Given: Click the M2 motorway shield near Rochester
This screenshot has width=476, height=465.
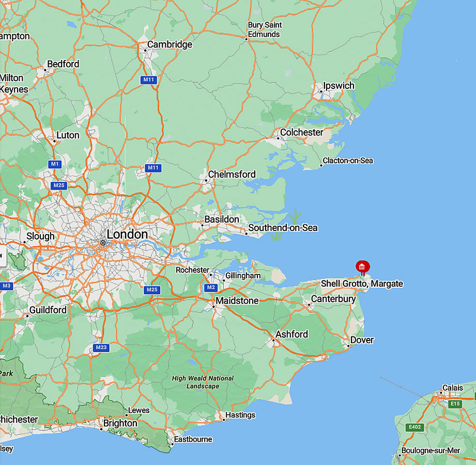Looking at the screenshot, I should [211, 287].
